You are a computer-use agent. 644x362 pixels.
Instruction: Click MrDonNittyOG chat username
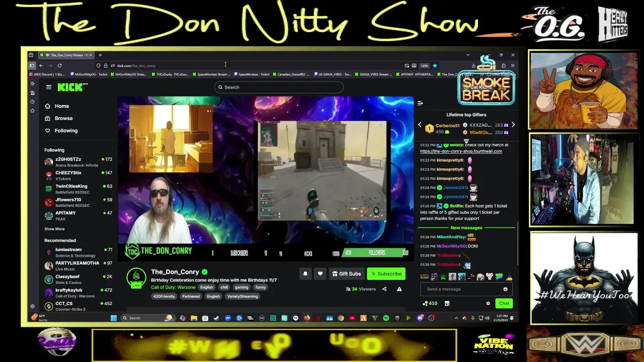(451, 246)
